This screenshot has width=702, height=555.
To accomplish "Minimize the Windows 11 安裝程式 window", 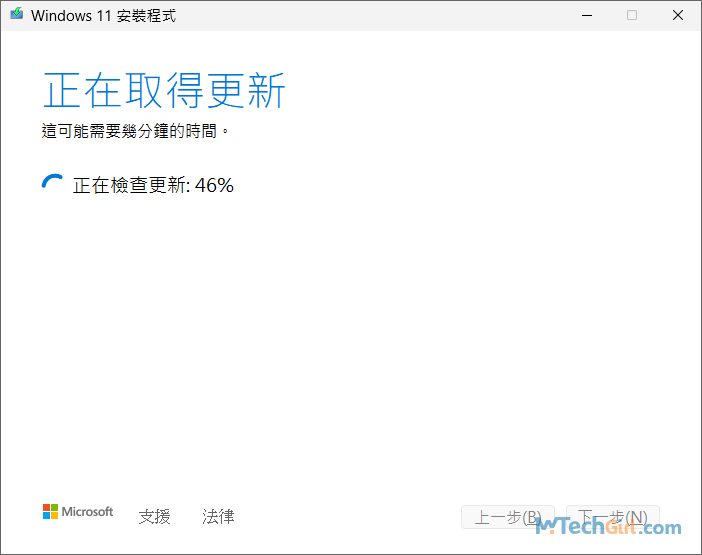I will click(x=586, y=15).
